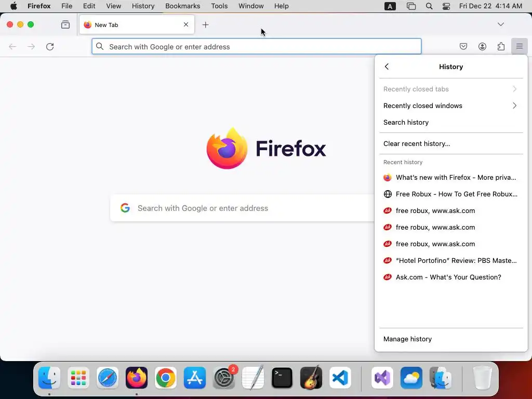532x399 pixels.
Task: Click the Apple menu logo
Action: tap(14, 6)
